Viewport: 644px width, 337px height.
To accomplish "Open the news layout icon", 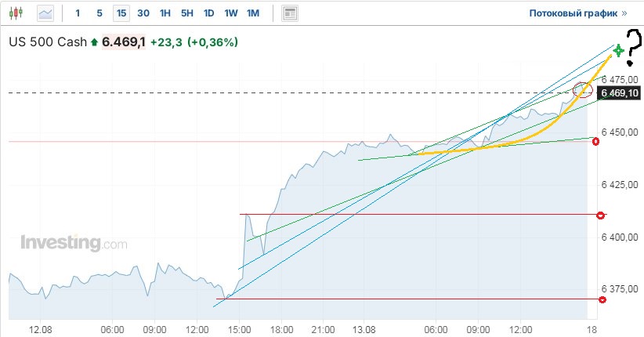I will click(290, 13).
